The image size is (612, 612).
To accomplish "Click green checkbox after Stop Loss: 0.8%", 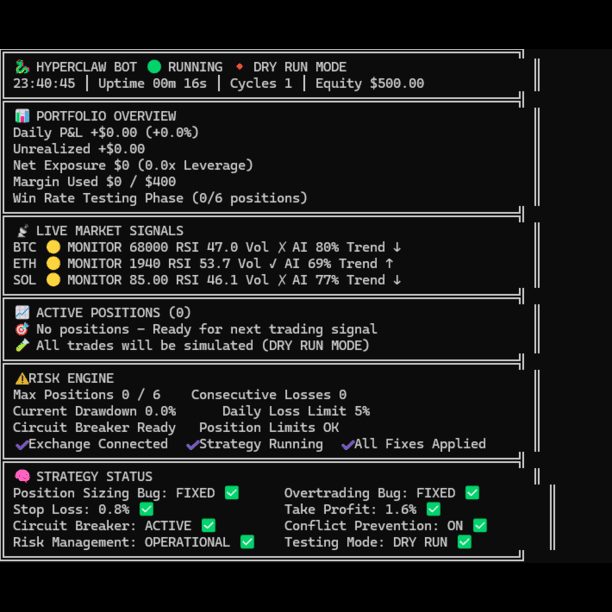I will click(147, 509).
